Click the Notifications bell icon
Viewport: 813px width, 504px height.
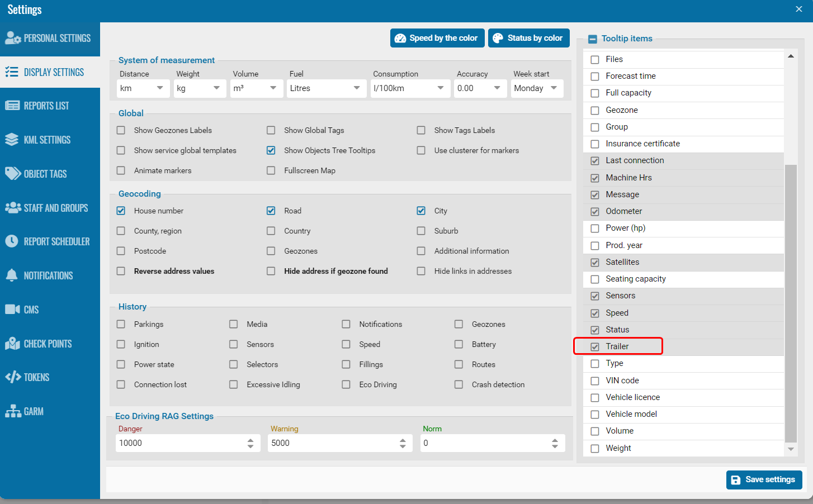click(12, 275)
